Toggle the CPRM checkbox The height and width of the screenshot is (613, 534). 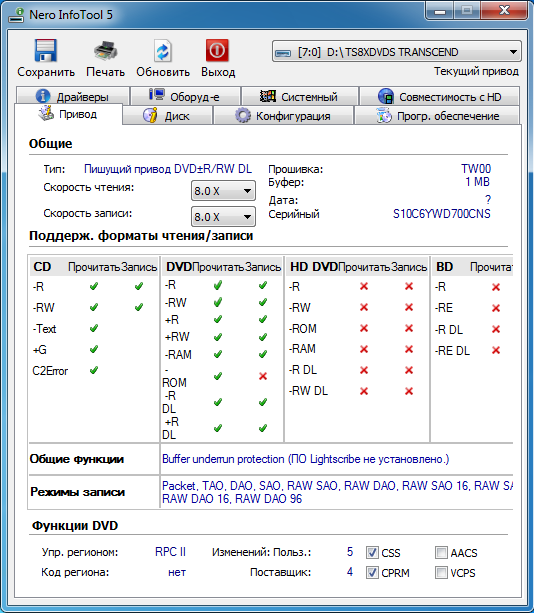(372, 573)
